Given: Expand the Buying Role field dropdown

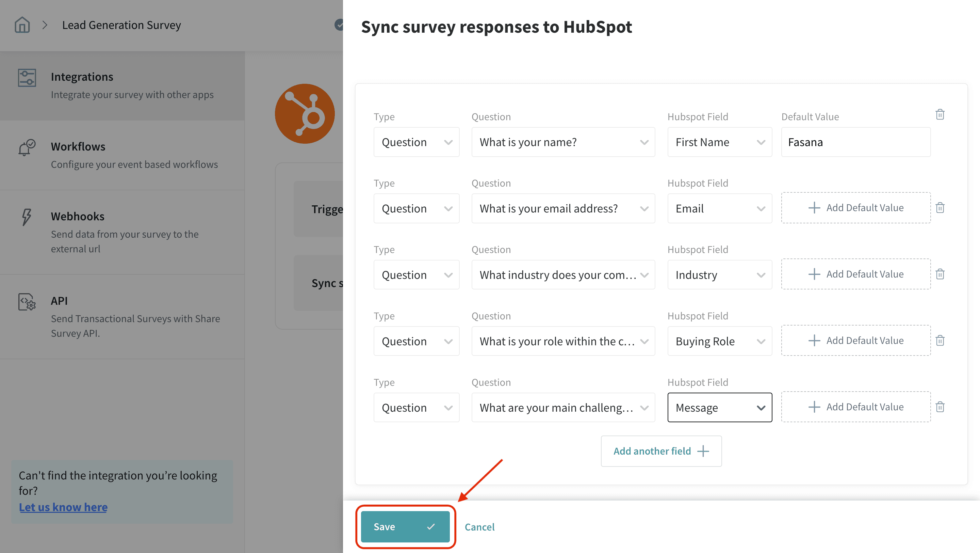Looking at the screenshot, I should 719,342.
